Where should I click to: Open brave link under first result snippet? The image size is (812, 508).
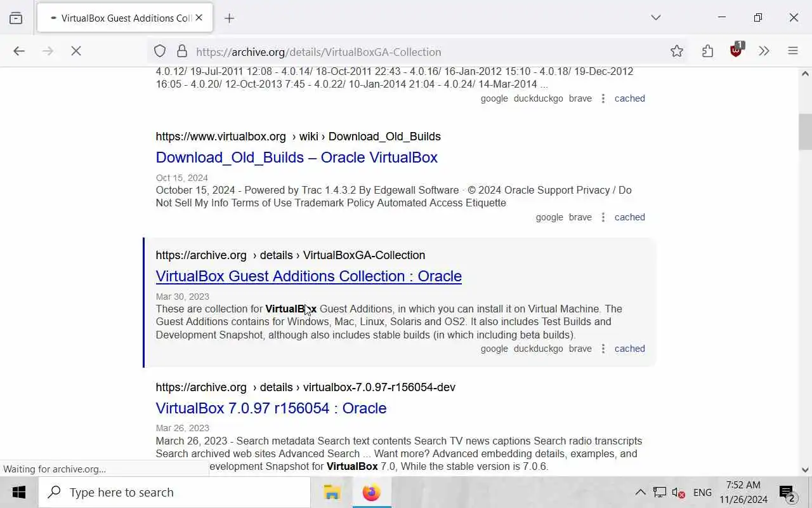580,98
